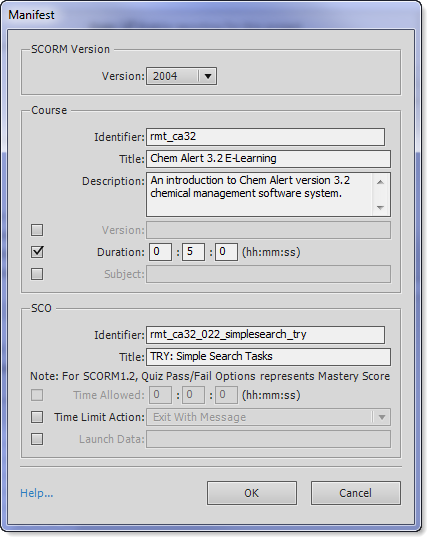Click the Duration seconds field
Viewport: 432px width, 542px height.
click(226, 252)
